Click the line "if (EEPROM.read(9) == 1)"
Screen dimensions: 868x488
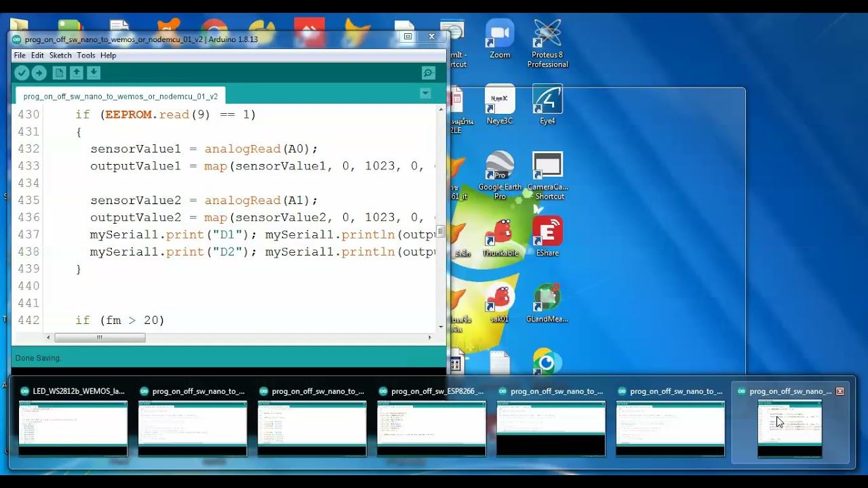pyautogui.click(x=165, y=115)
